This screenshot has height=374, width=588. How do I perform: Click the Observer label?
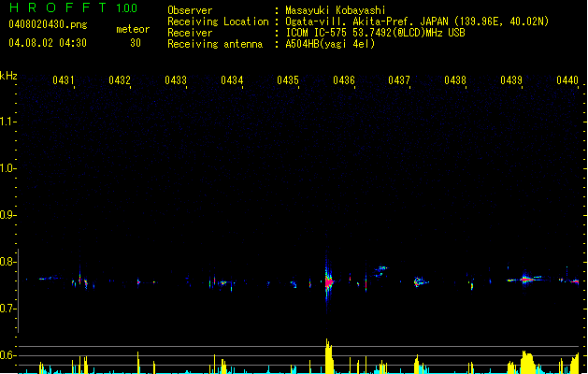pyautogui.click(x=190, y=10)
